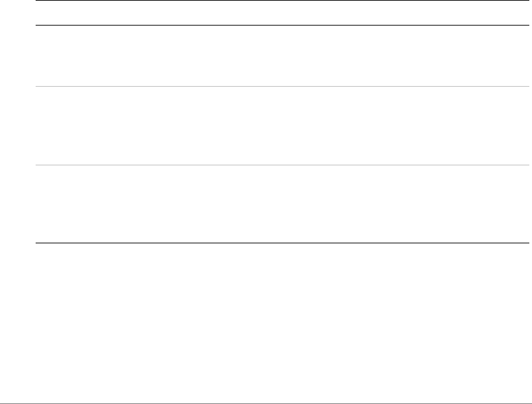Click the third body row's center
Viewport: 532px width, 404px height.
point(282,204)
